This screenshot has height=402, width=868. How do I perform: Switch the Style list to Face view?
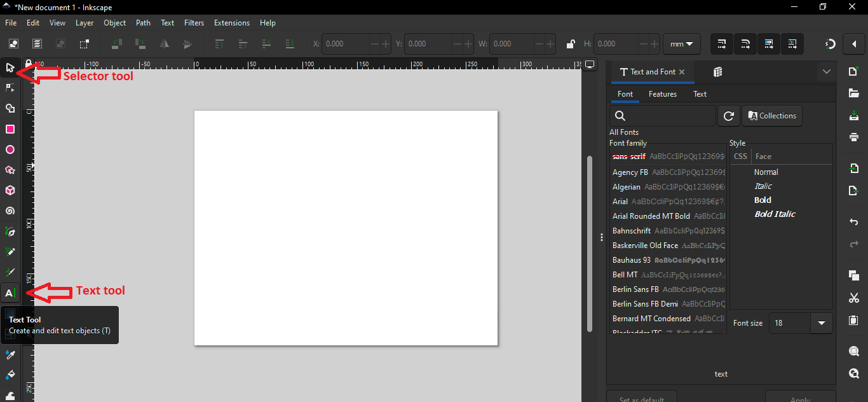click(x=763, y=156)
